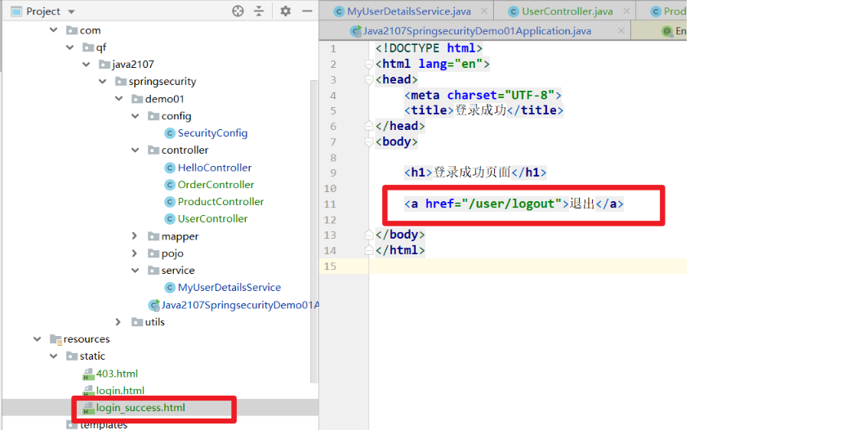Viewport: 868px width, 430px height.
Task: Fold the body tag on line 7
Action: click(369, 142)
